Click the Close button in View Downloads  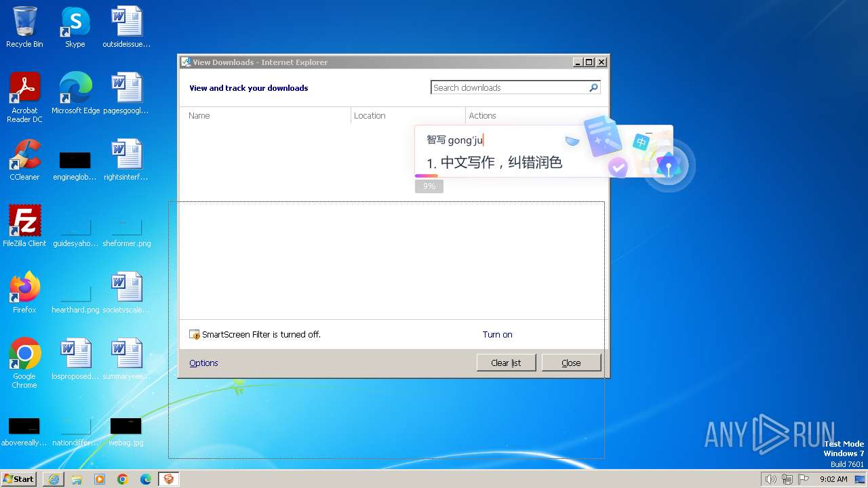[x=571, y=363]
